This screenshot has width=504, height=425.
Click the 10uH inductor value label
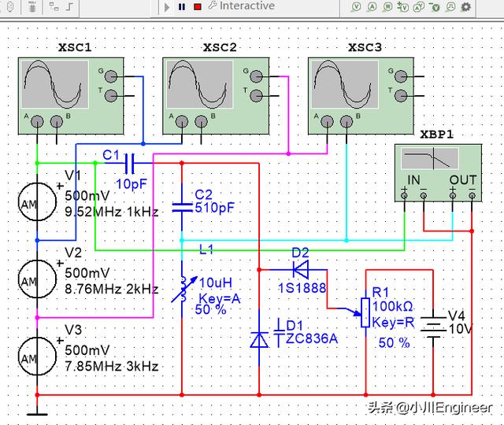[x=215, y=283]
